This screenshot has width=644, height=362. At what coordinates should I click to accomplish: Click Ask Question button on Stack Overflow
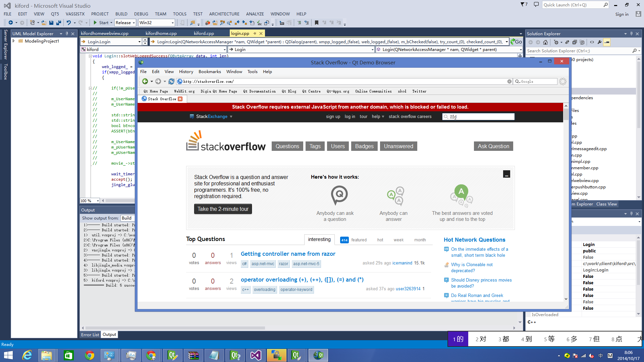[x=493, y=146]
